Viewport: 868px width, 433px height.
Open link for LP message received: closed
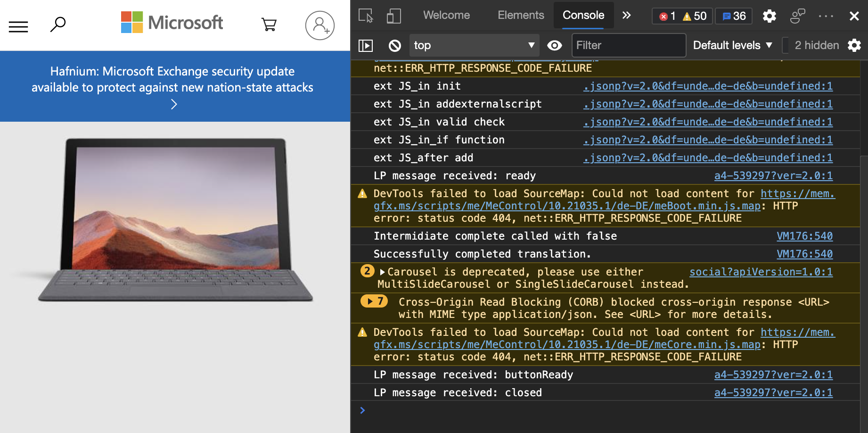[773, 392]
